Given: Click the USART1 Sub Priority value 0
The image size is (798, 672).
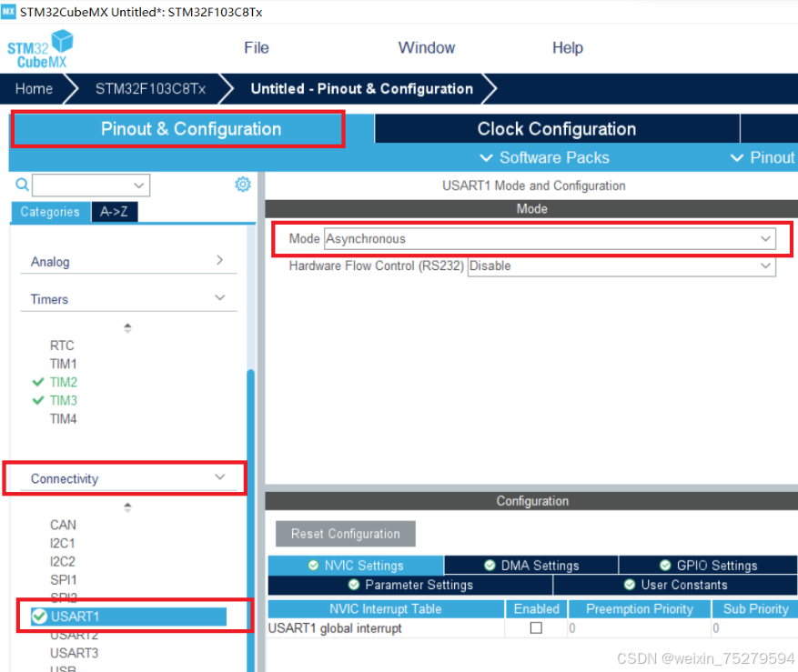Looking at the screenshot, I should coord(715,628).
